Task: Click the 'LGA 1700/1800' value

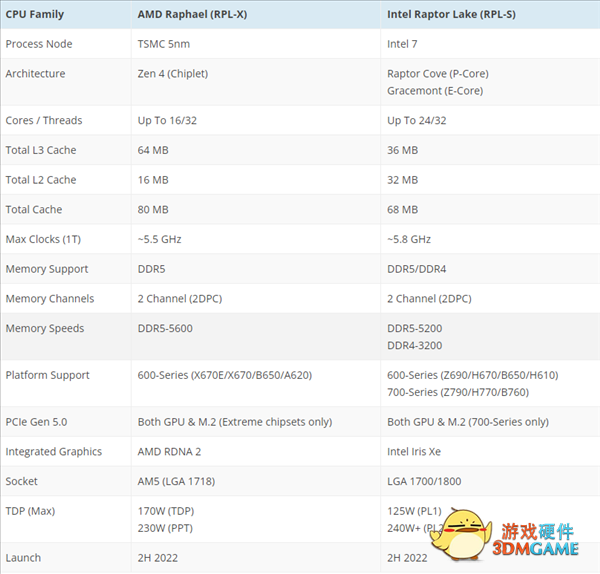Action: pos(424,481)
